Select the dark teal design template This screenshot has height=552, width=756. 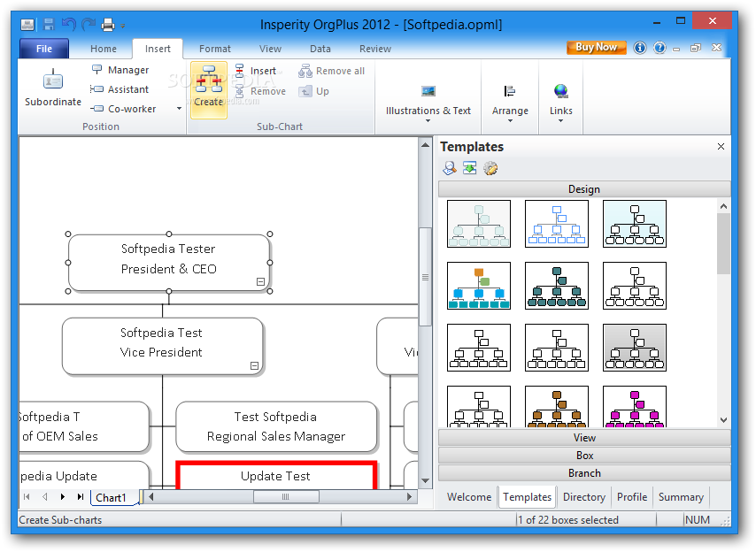click(x=557, y=286)
